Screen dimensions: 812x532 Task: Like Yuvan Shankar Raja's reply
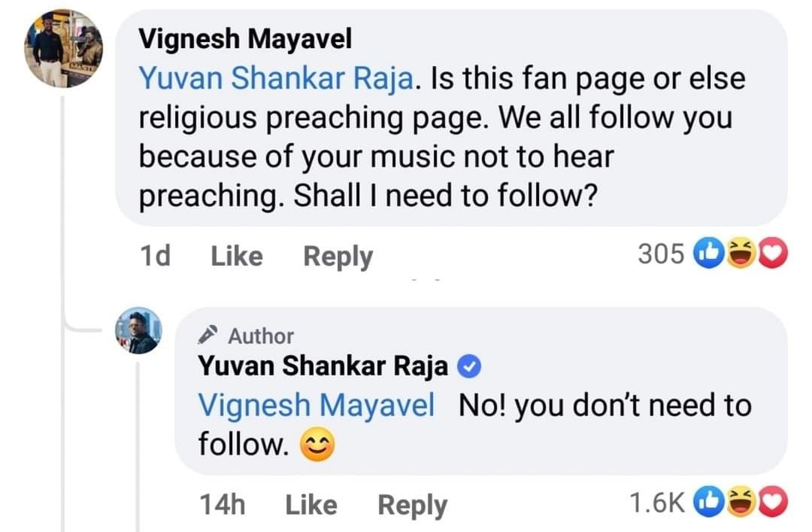coord(311,504)
